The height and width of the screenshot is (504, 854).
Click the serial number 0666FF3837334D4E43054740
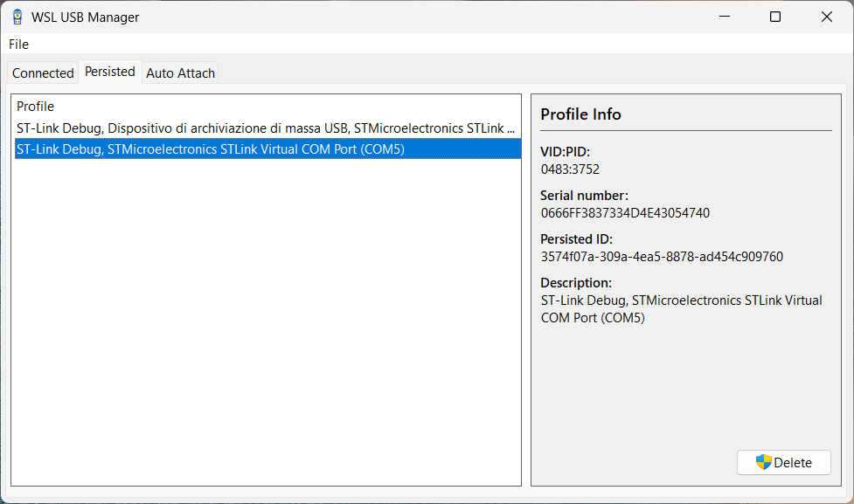pos(625,213)
